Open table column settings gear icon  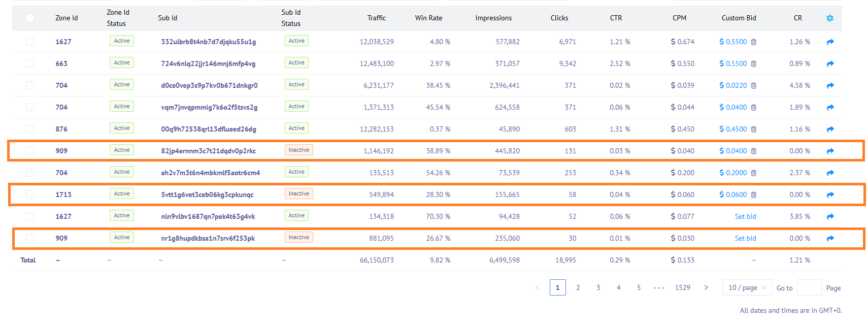pos(830,18)
